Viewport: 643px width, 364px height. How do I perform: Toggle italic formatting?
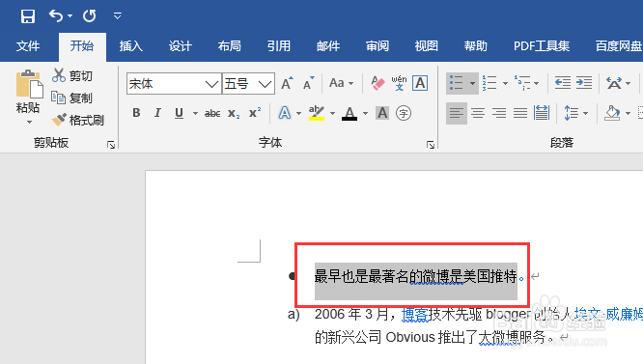pyautogui.click(x=157, y=113)
